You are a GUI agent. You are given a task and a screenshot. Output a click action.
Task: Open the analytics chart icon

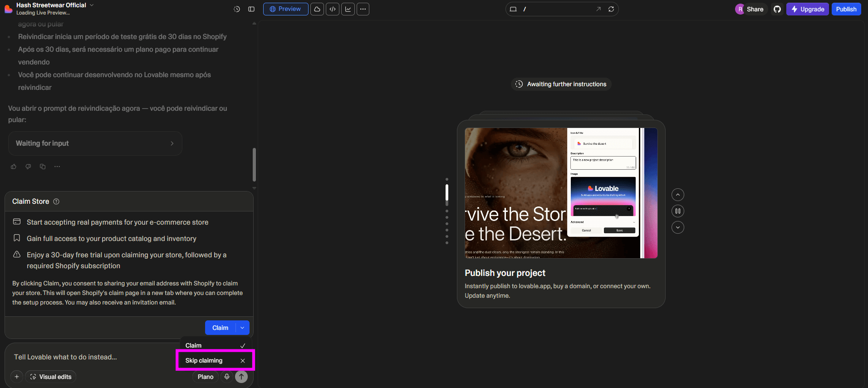tap(348, 9)
